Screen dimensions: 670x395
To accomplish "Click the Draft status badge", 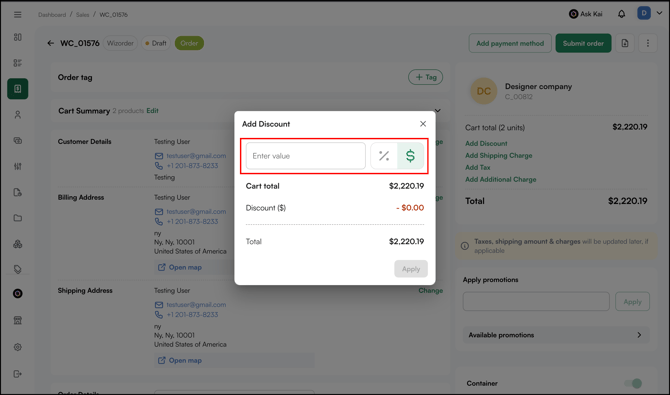I will click(x=156, y=43).
